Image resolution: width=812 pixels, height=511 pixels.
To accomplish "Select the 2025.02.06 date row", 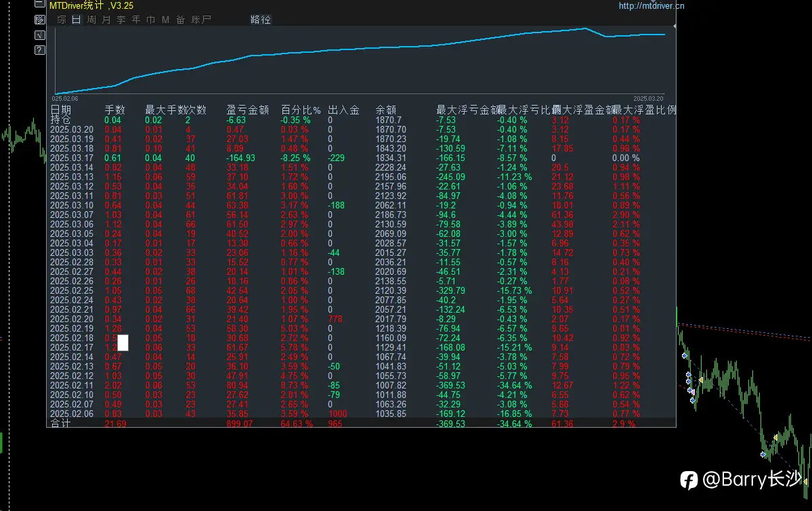I will point(72,414).
